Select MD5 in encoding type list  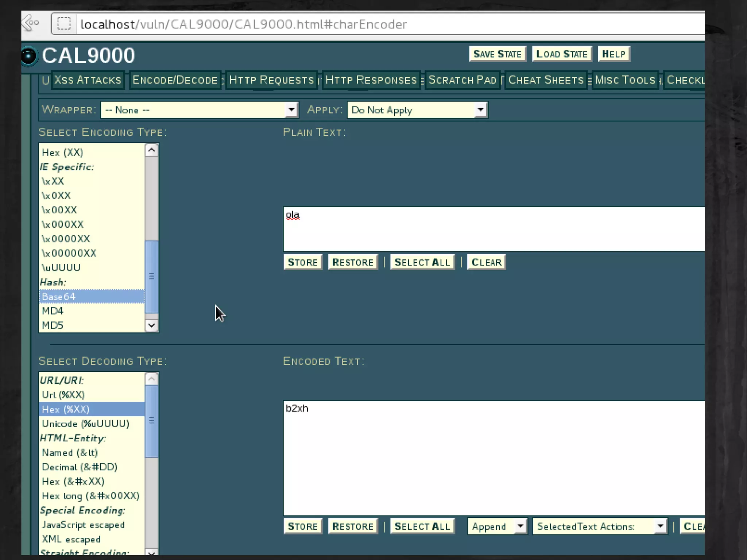53,325
